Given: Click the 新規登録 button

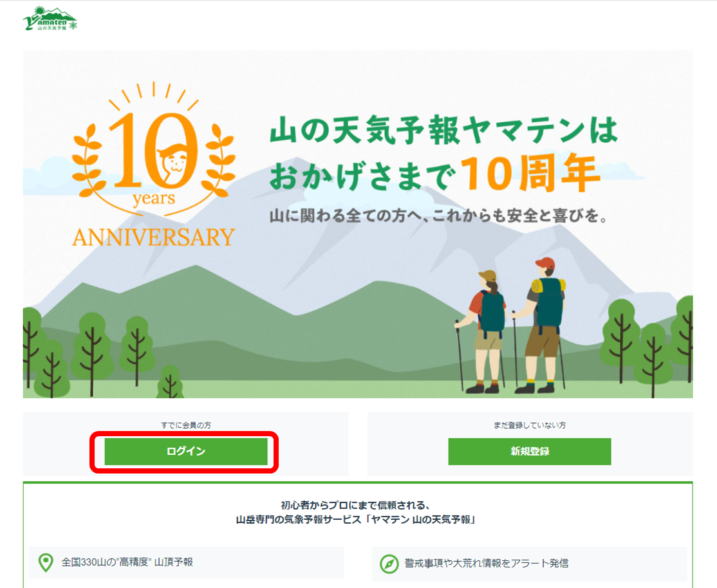Looking at the screenshot, I should coord(530,451).
